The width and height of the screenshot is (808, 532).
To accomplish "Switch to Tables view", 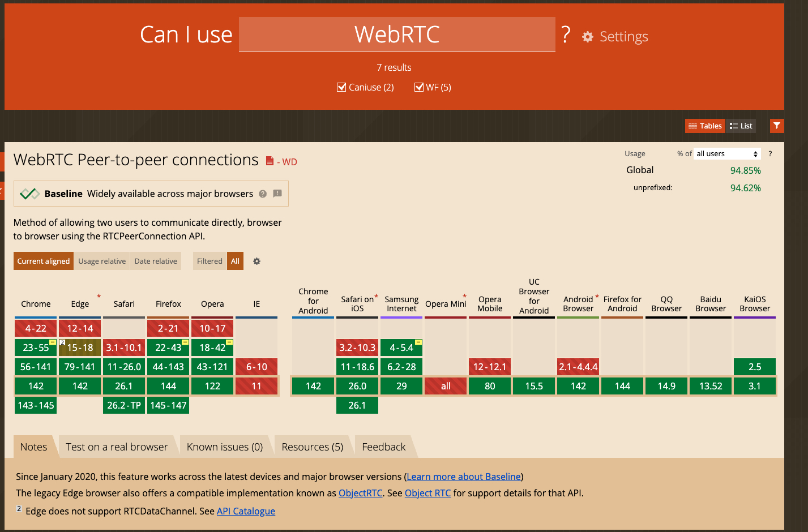I will (705, 126).
